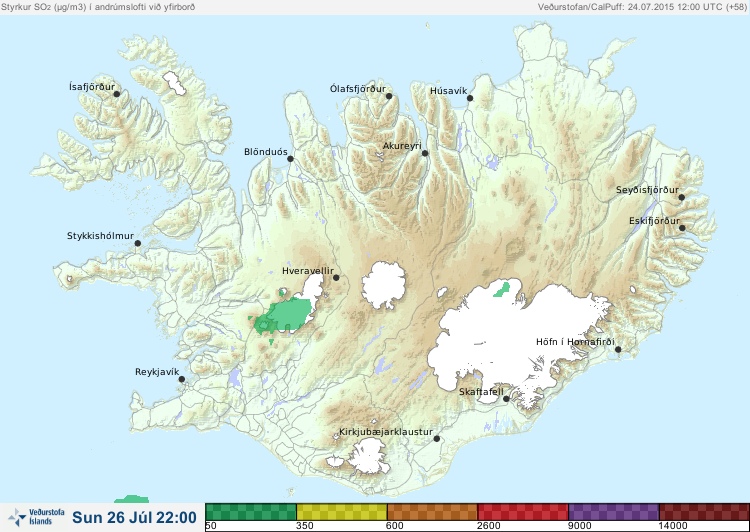Click the Seyðisfjörður marker dot
Viewport: 750px width, 532px height.
(682, 197)
